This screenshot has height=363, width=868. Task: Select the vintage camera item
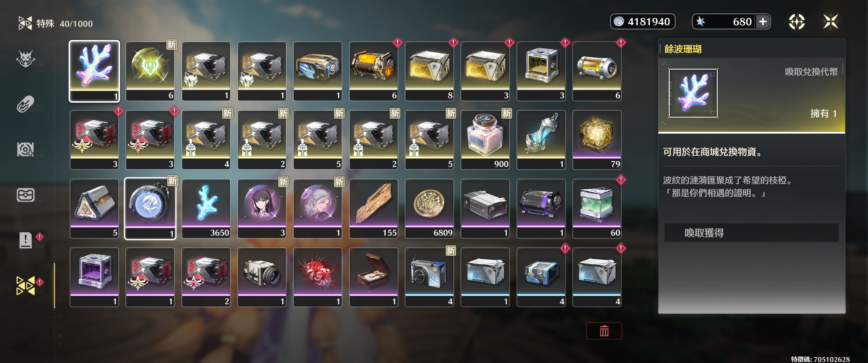(x=262, y=277)
